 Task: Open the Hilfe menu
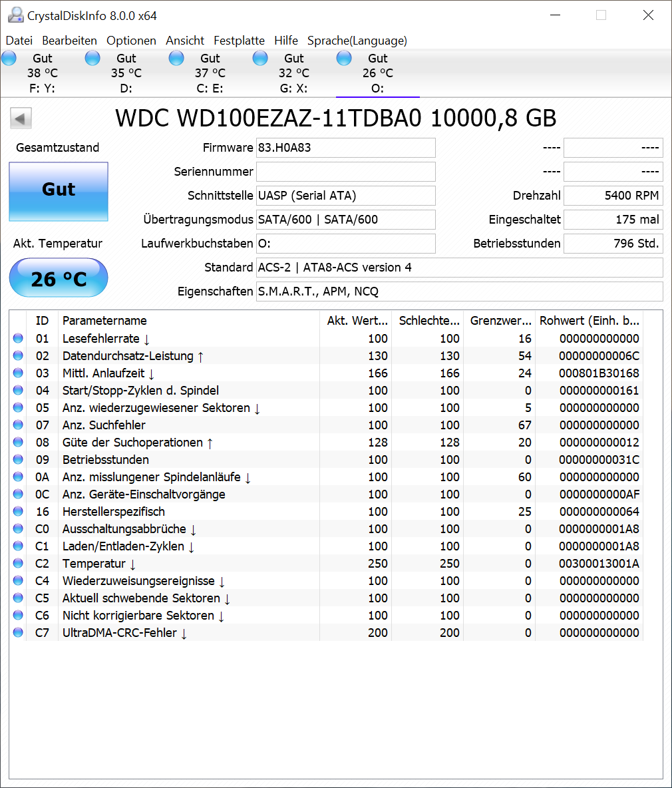286,41
